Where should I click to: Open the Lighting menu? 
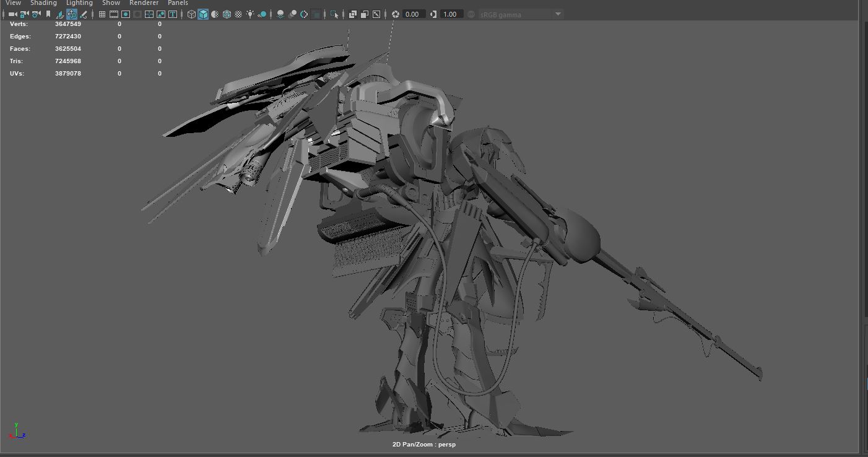[x=79, y=3]
